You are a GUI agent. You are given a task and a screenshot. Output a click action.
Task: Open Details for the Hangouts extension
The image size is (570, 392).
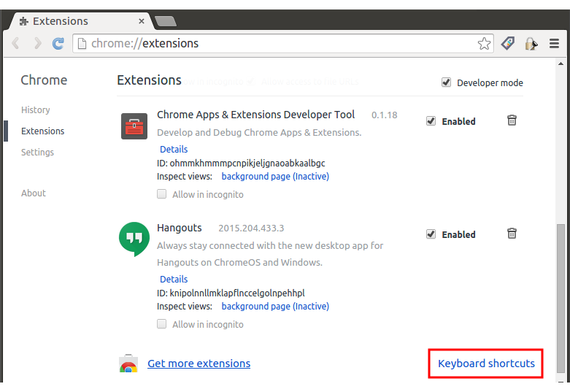(174, 279)
